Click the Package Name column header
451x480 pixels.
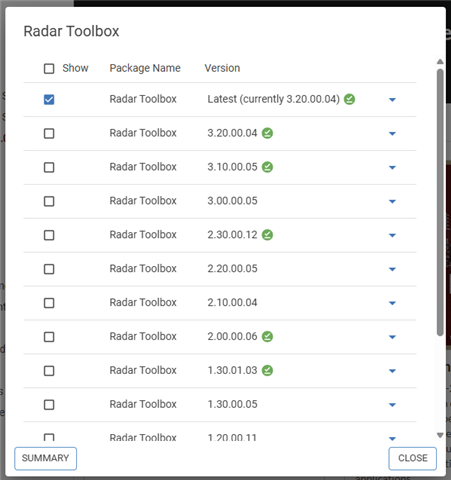(145, 68)
